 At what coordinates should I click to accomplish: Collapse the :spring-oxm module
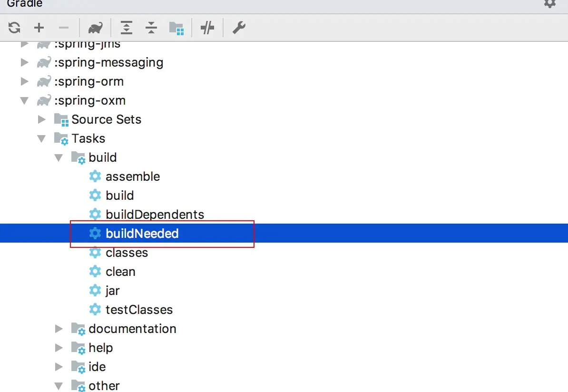pyautogui.click(x=24, y=101)
